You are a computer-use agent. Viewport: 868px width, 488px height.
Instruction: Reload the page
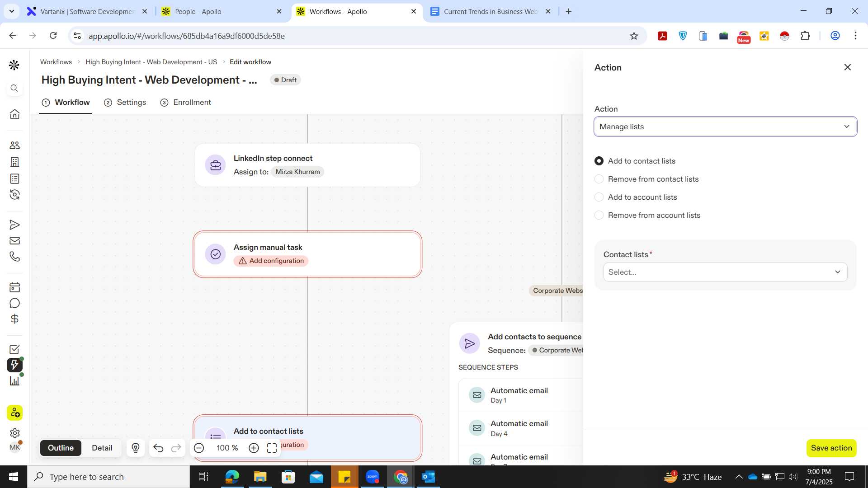[53, 35]
